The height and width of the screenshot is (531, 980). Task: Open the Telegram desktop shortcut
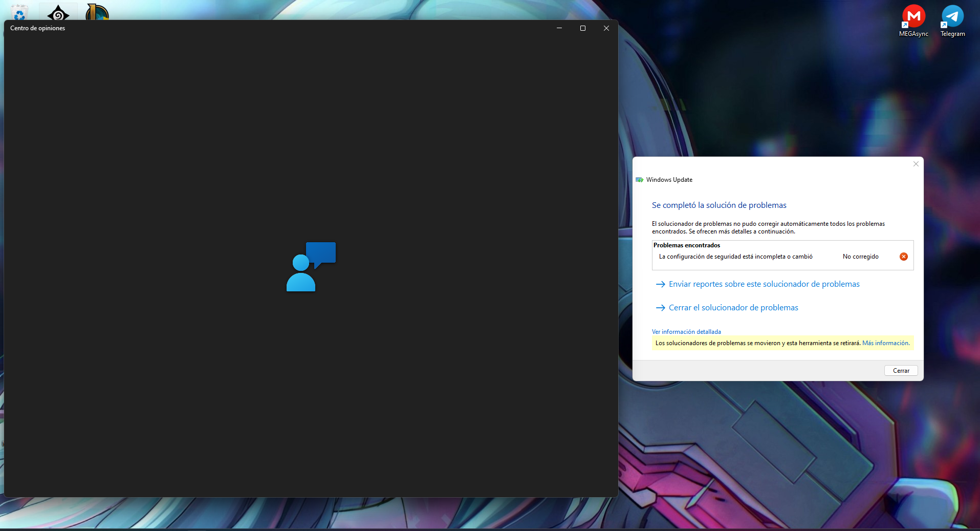952,20
